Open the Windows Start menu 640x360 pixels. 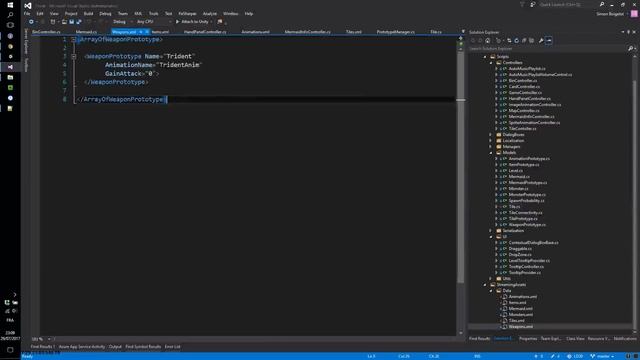10,5
